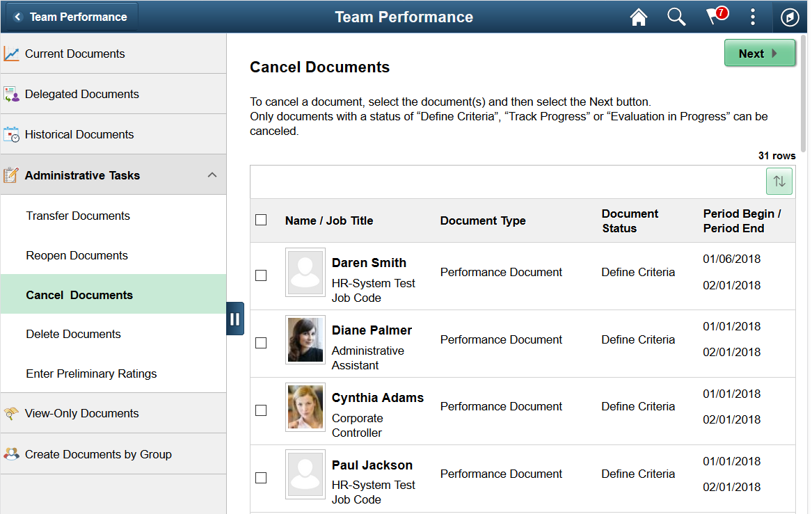The height and width of the screenshot is (514, 812).
Task: Click the page's vertical scrollbar
Action: [x=804, y=93]
